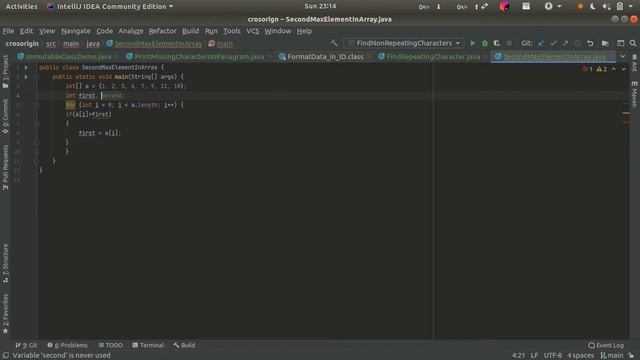Image resolution: width=640 pixels, height=360 pixels.
Task: Toggle tool window bars icon in status bar
Action: (x=6, y=356)
